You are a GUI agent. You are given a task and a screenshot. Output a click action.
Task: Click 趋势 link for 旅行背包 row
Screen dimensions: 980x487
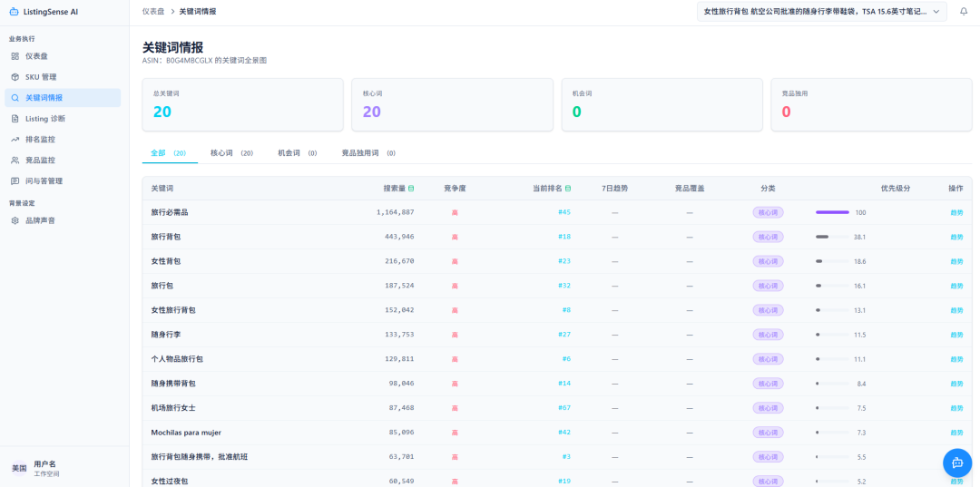(x=956, y=237)
